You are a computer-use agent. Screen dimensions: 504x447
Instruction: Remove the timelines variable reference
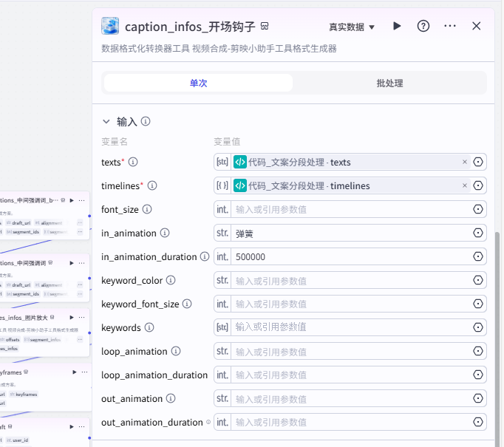465,186
